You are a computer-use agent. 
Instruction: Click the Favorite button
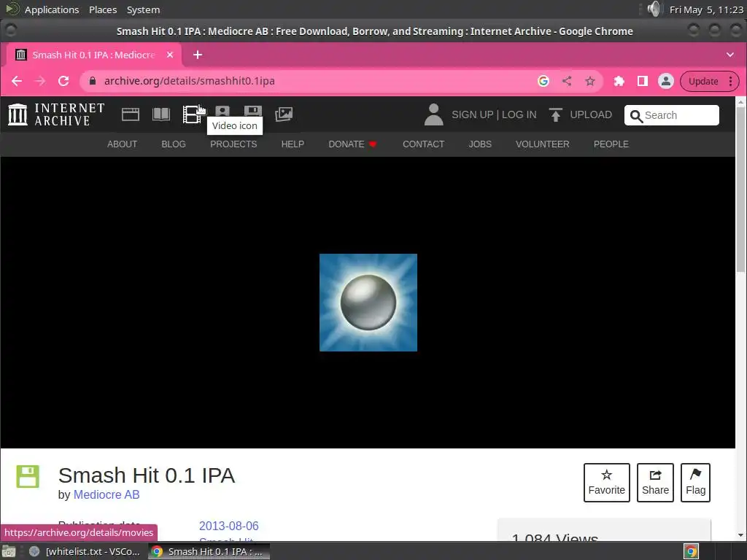606,483
